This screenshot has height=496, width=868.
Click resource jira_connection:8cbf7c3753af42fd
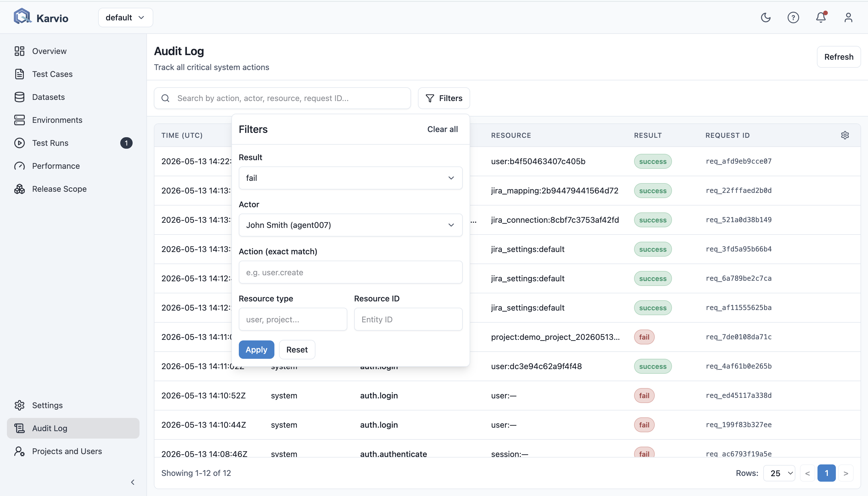555,220
